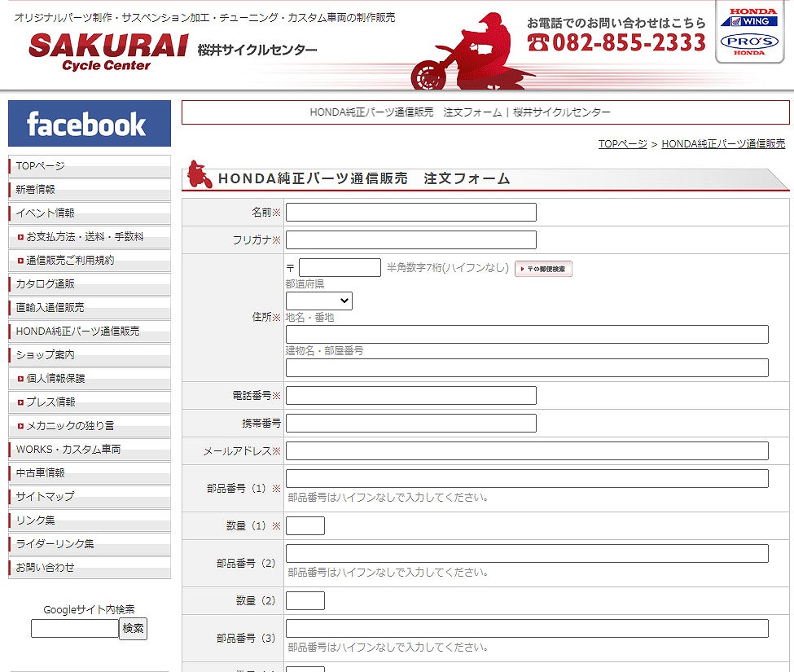Open 中古車情報 in the sidebar
The width and height of the screenshot is (794, 672).
tap(90, 473)
